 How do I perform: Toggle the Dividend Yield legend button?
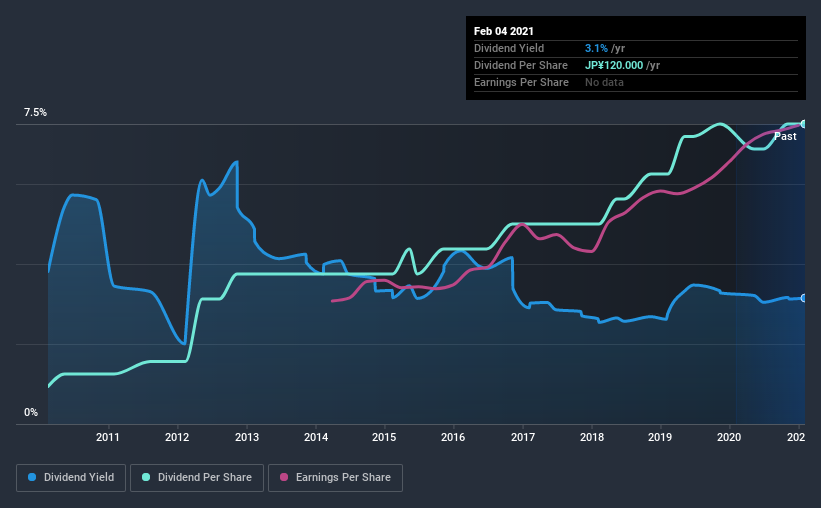click(x=71, y=478)
